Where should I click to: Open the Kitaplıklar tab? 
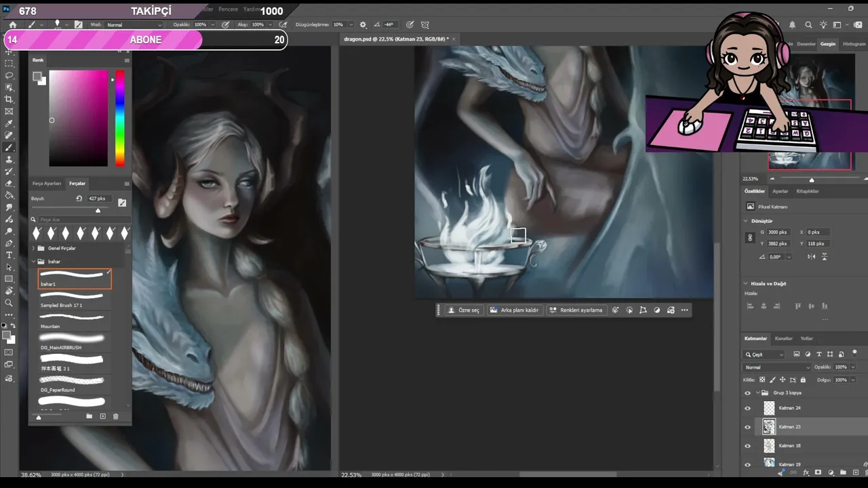808,191
